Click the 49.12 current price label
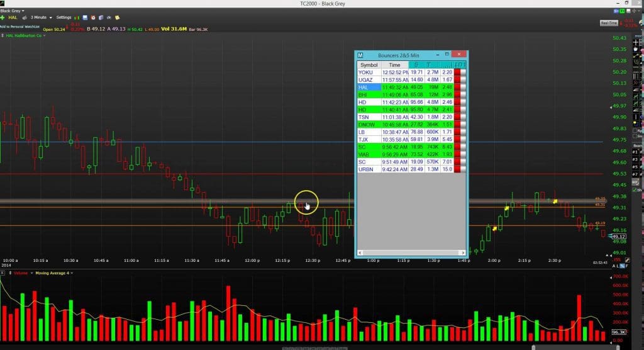This screenshot has width=644, height=350. (619, 237)
